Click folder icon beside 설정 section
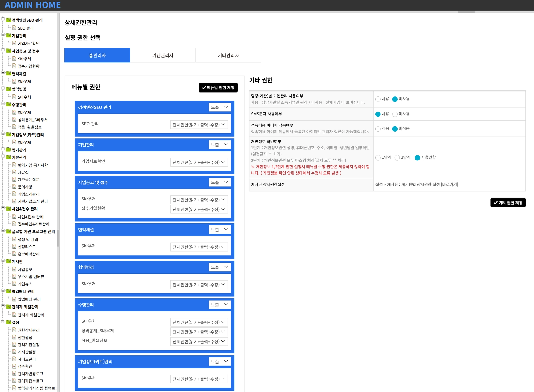Viewport: 534px width, 392px height. 9,322
